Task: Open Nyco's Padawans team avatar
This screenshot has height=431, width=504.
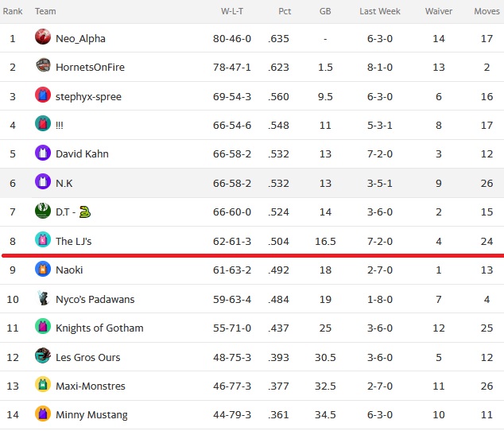Action: 43,298
